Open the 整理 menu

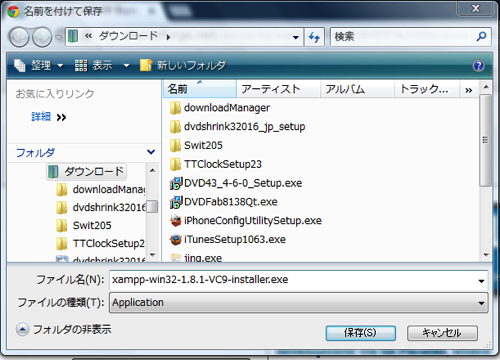click(39, 65)
